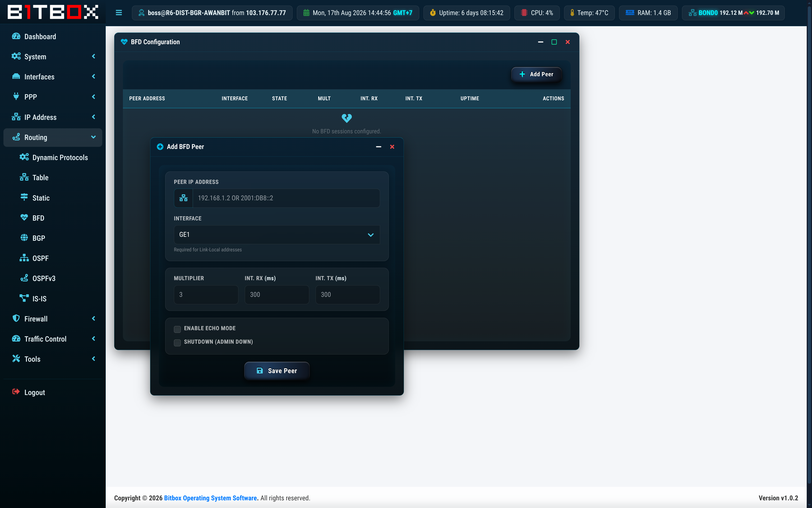Open the Interface GE1 dropdown

pos(277,234)
